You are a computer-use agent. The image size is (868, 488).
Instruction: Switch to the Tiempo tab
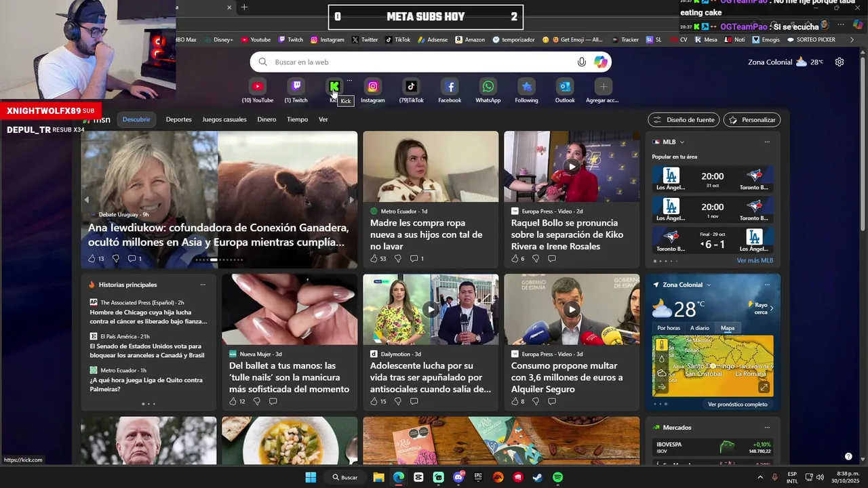pyautogui.click(x=297, y=119)
